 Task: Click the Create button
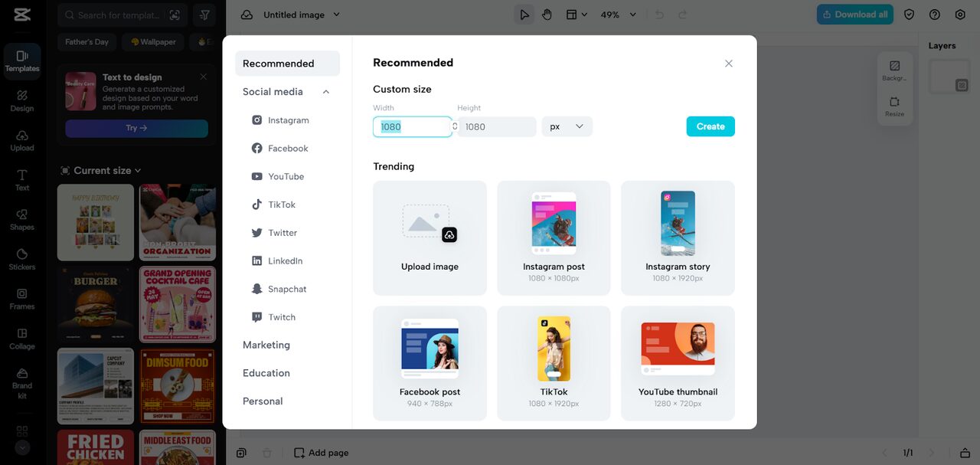pyautogui.click(x=710, y=126)
